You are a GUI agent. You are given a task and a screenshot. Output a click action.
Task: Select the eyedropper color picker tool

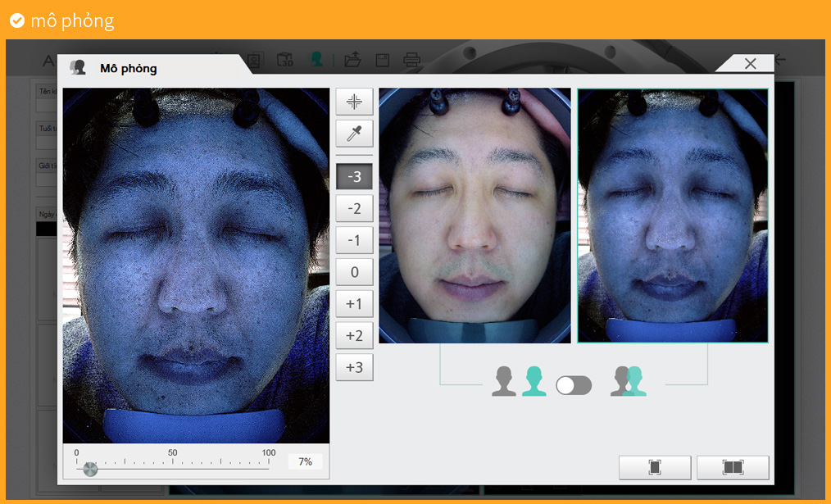click(354, 134)
